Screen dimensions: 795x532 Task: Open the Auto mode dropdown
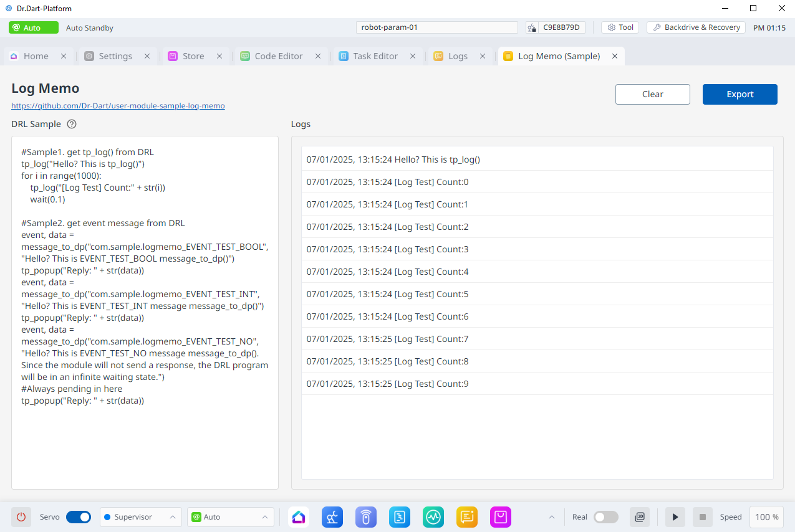point(231,517)
